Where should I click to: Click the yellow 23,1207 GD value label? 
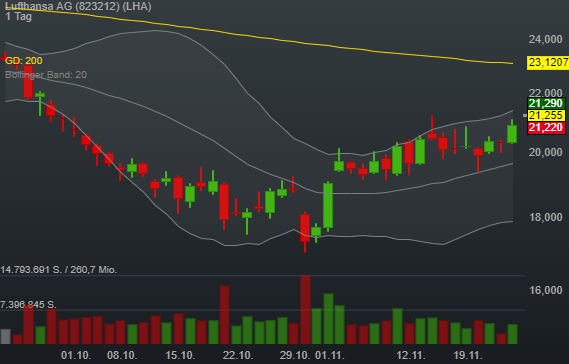click(548, 63)
